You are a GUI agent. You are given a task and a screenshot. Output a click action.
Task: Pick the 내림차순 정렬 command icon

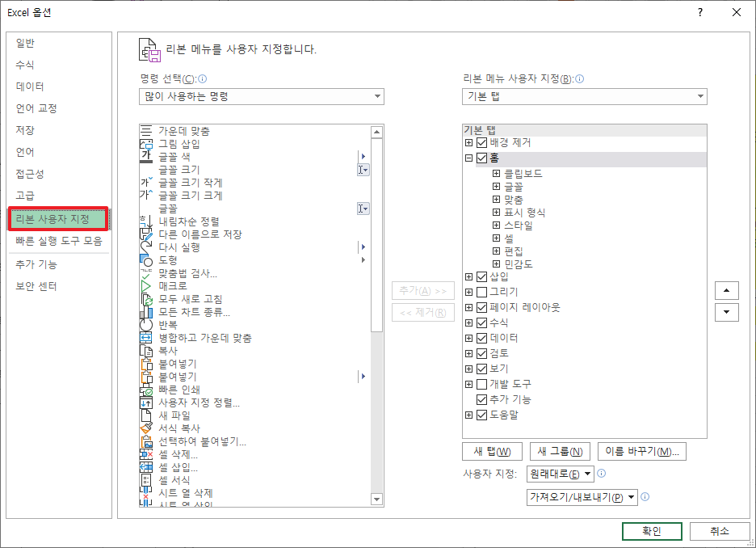(146, 221)
